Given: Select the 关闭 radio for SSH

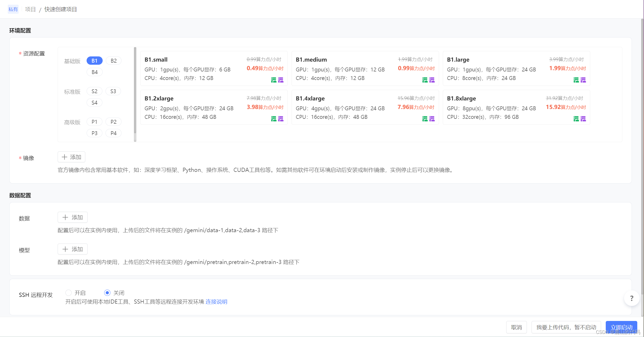Looking at the screenshot, I should [107, 293].
